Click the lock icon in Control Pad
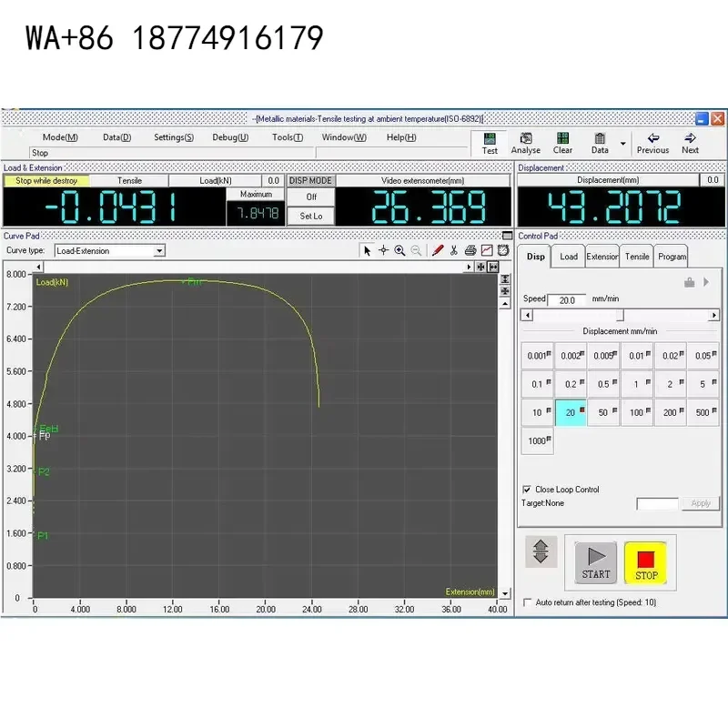Screen dimensions: 728x728 (689, 282)
